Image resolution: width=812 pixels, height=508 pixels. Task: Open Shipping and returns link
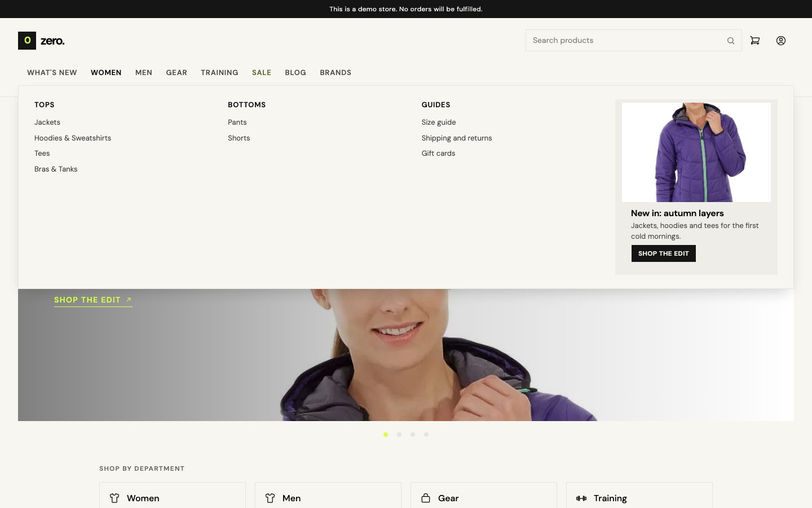[x=457, y=138]
